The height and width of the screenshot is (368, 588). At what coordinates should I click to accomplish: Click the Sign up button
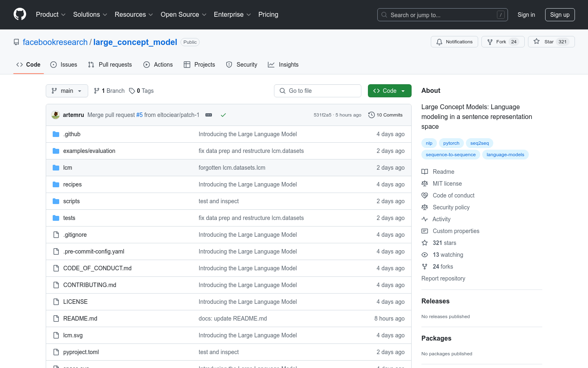point(560,15)
